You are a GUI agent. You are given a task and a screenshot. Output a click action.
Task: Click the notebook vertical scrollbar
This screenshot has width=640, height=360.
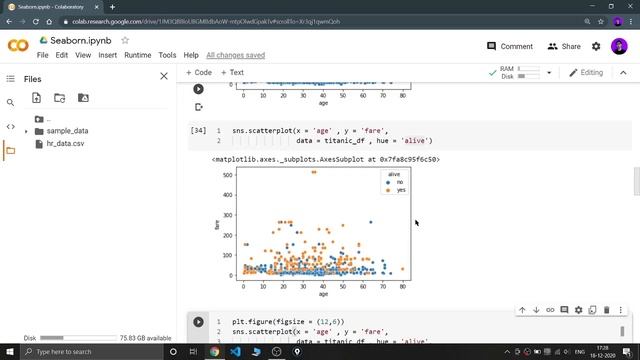637,182
